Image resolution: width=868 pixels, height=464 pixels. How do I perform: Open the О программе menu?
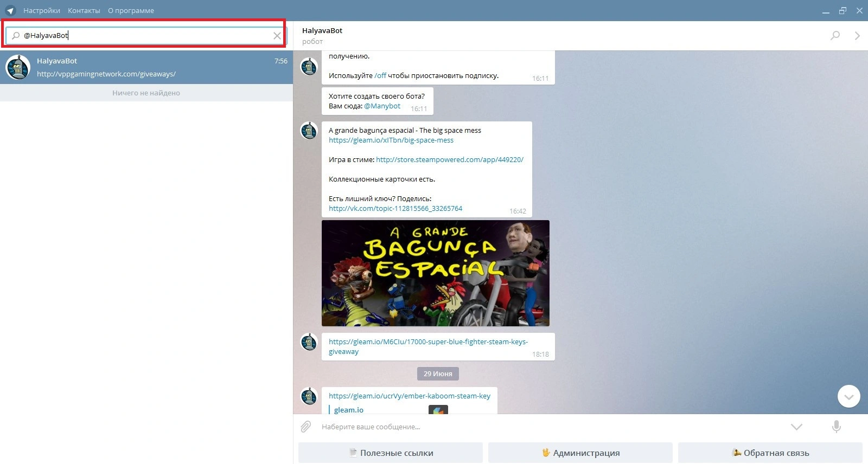pos(131,10)
